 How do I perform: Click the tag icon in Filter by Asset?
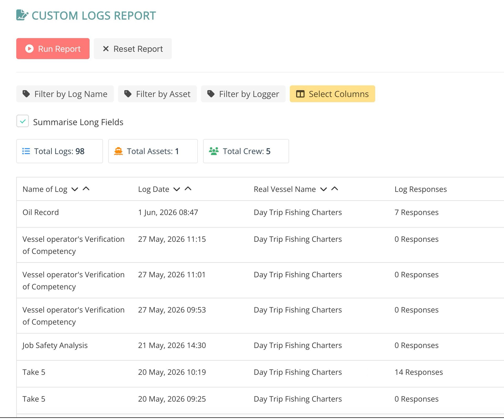[x=128, y=94]
